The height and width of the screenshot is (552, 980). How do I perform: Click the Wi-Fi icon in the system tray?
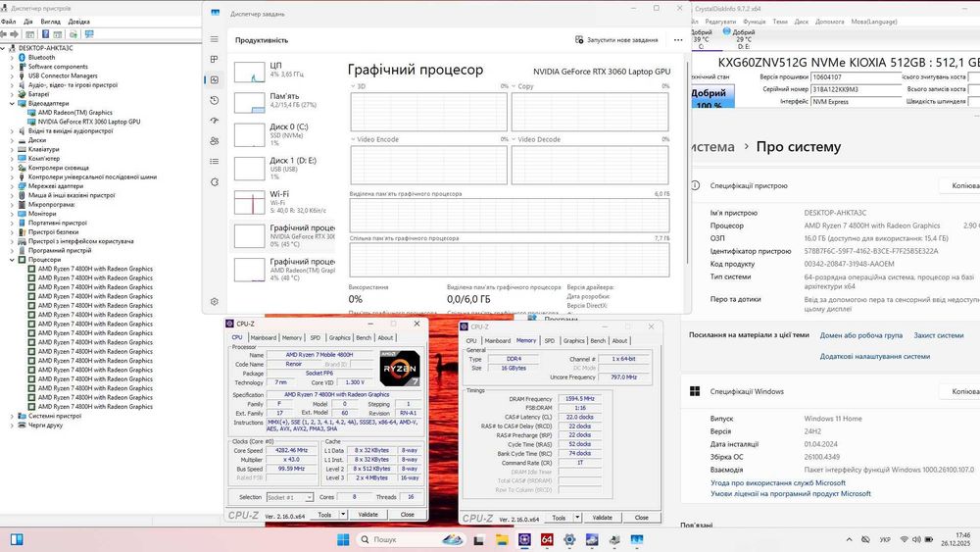point(904,539)
